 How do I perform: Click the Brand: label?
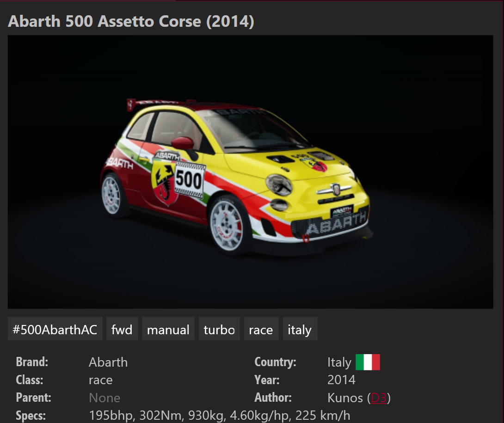point(32,362)
